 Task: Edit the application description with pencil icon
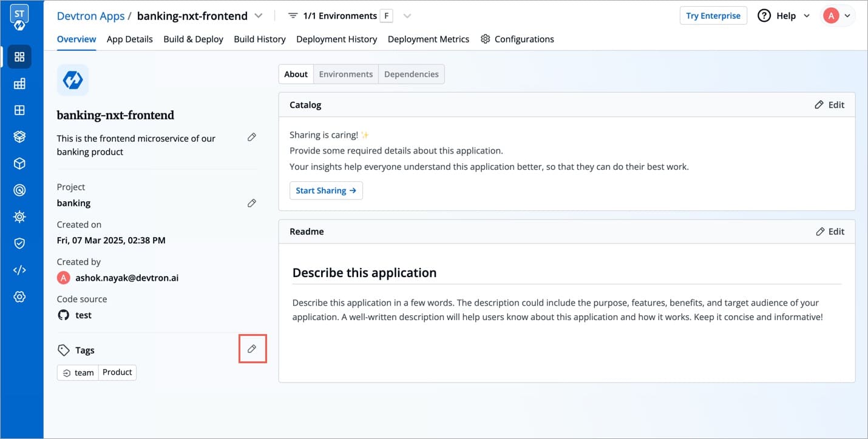click(252, 138)
